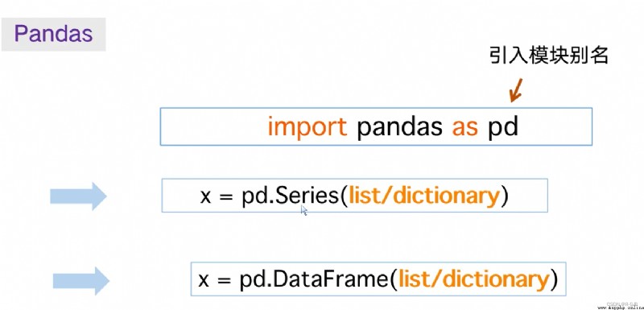Select the purple Pandas title label

(x=53, y=34)
